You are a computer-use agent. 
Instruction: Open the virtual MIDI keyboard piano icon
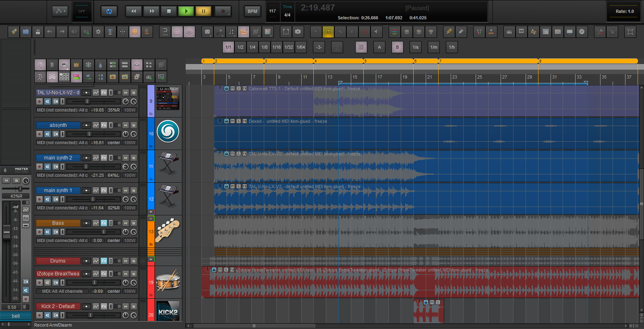click(509, 32)
